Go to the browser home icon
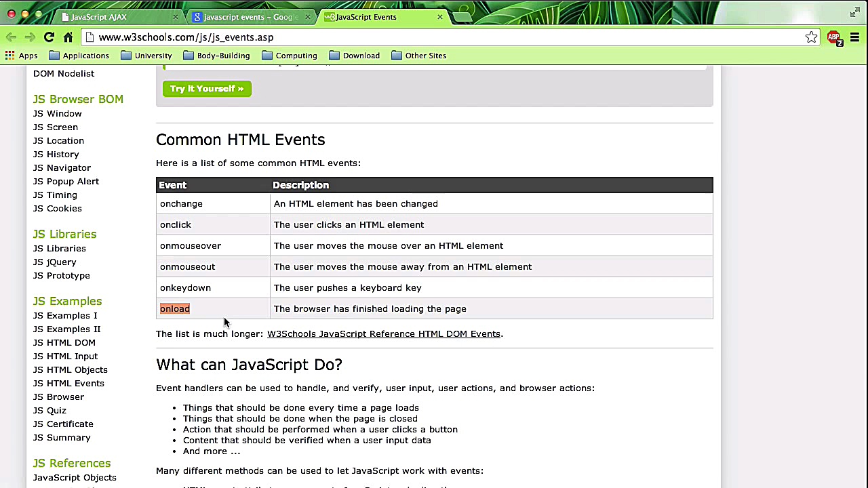The height and width of the screenshot is (488, 868). tap(68, 37)
